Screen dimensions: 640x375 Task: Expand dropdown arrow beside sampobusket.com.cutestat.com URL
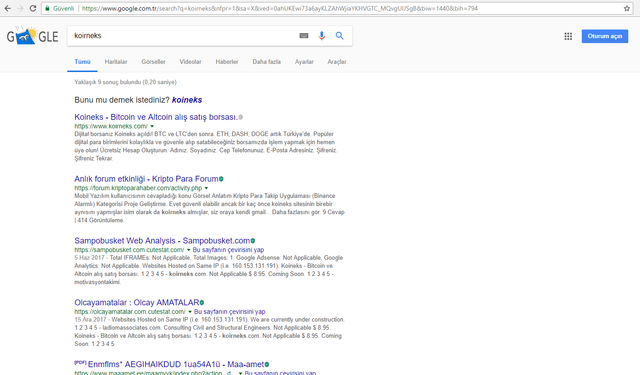pos(189,250)
